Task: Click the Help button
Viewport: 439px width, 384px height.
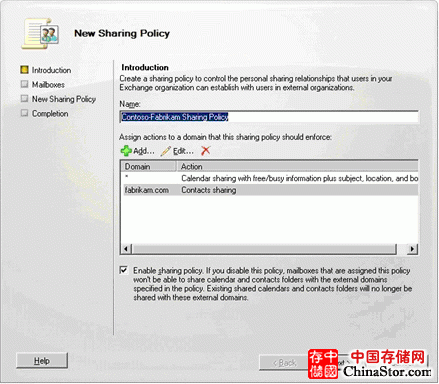Action: 42,361
